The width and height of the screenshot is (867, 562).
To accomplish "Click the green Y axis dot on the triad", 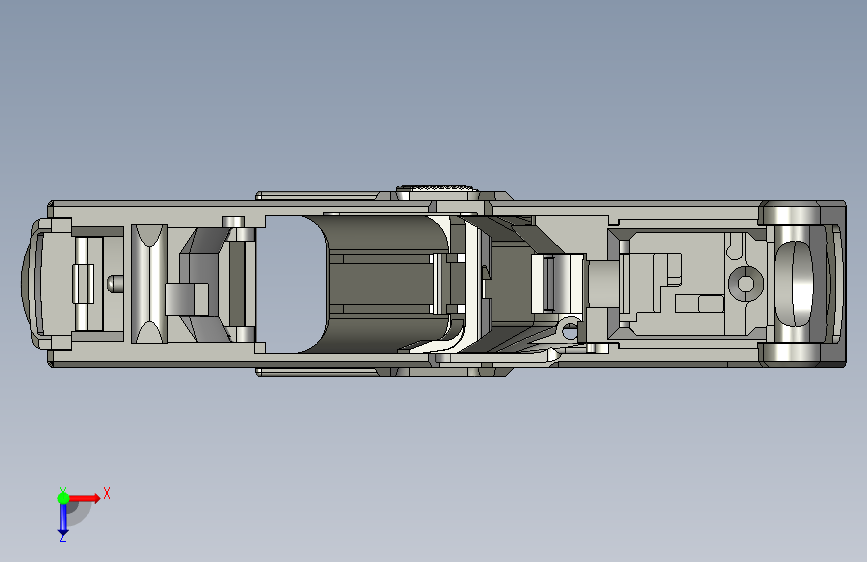I will 63,498.
